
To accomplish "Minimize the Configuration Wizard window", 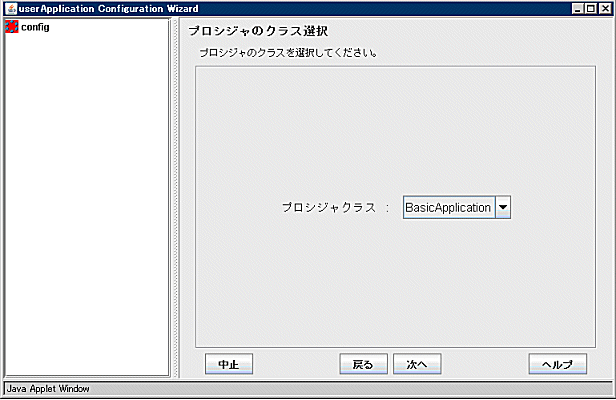I will 577,9.
